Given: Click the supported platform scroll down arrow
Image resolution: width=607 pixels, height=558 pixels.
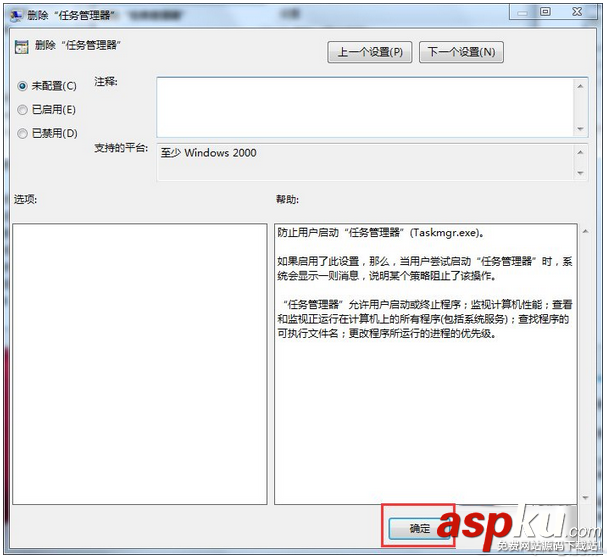Looking at the screenshot, I should [580, 173].
